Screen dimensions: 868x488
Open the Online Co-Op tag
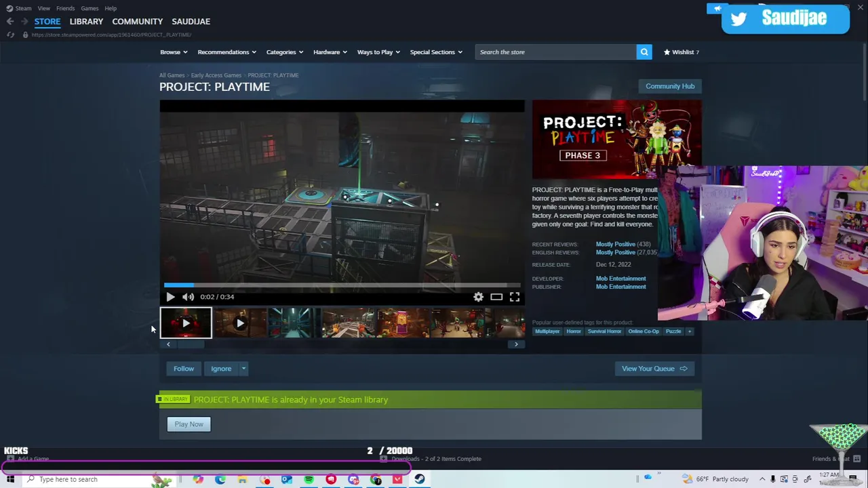[x=644, y=331]
